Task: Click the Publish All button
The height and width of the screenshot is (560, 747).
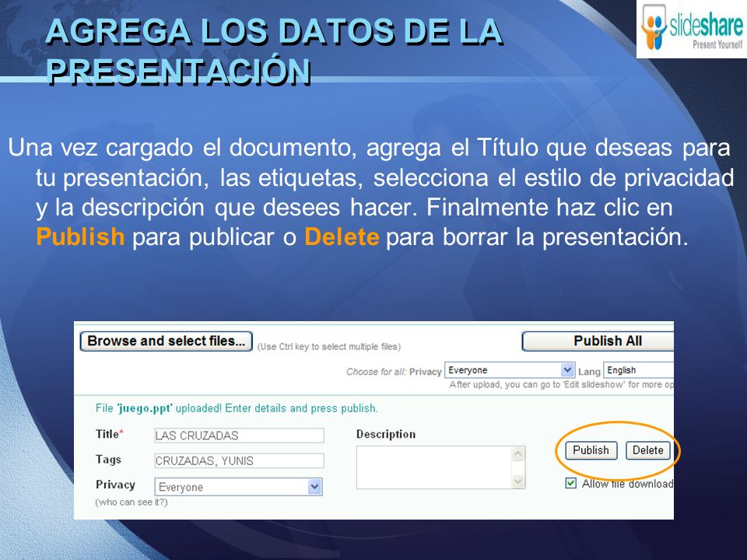Action: pyautogui.click(x=598, y=341)
